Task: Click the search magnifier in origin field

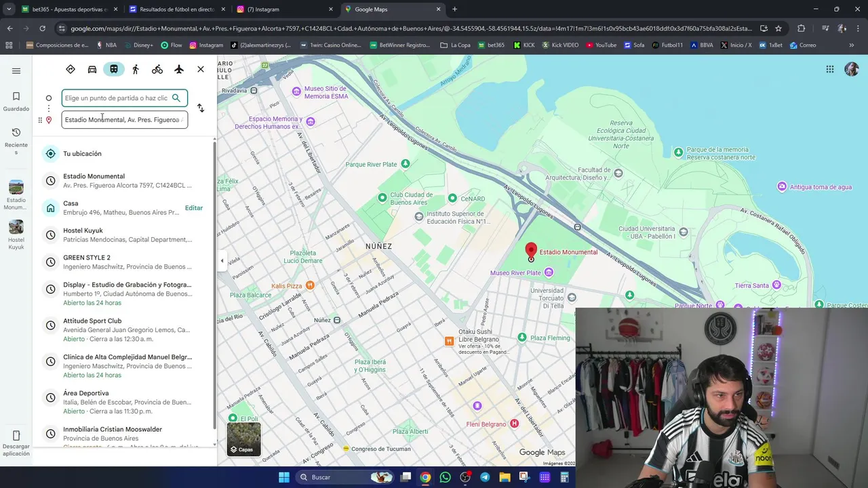Action: (176, 98)
